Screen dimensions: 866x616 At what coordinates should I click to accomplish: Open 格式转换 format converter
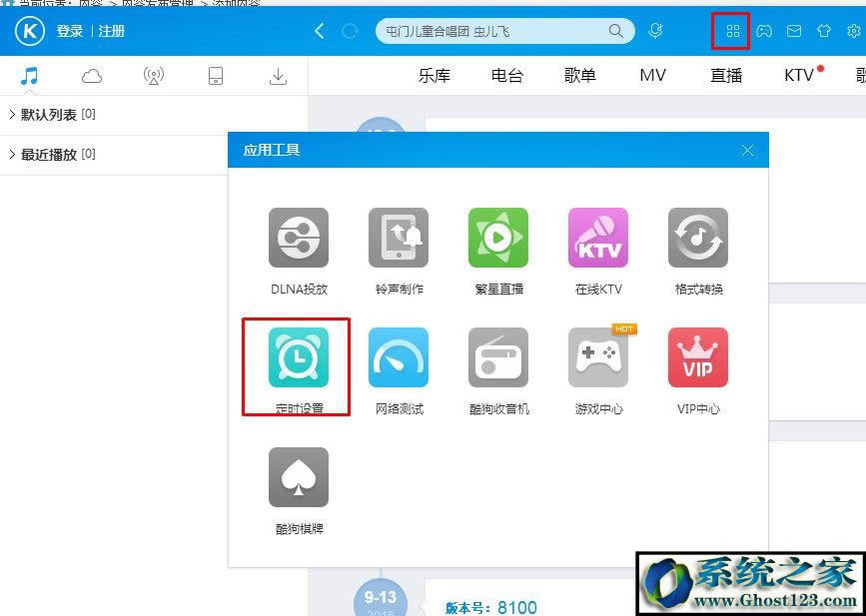coord(698,238)
